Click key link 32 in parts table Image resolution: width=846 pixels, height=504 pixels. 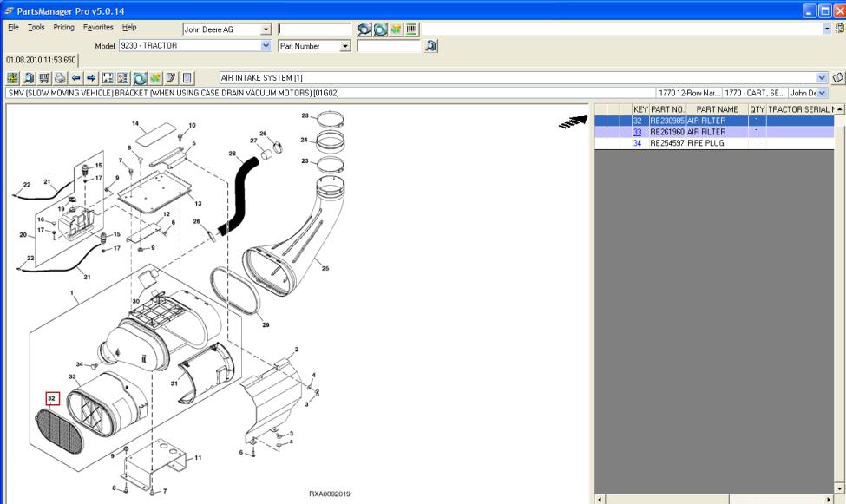point(637,121)
